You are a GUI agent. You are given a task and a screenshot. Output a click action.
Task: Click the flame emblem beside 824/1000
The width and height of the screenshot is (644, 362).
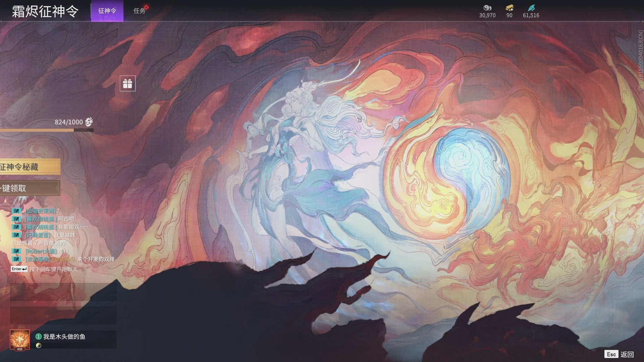coord(89,122)
